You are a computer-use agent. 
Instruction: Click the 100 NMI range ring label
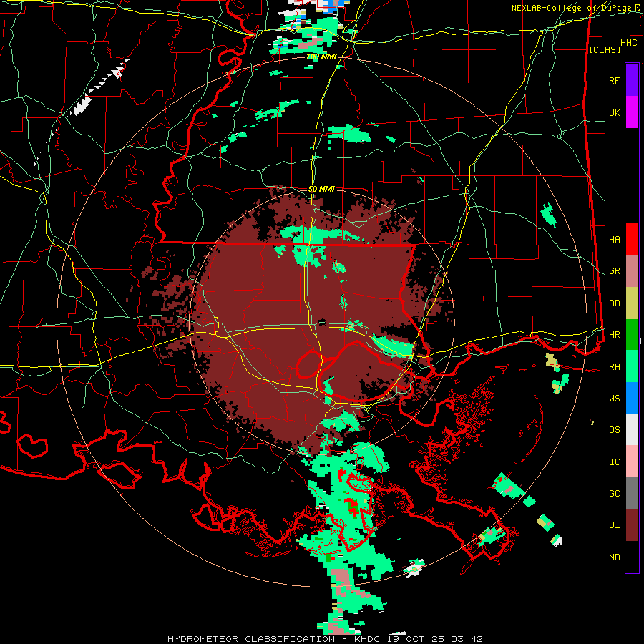tap(321, 57)
